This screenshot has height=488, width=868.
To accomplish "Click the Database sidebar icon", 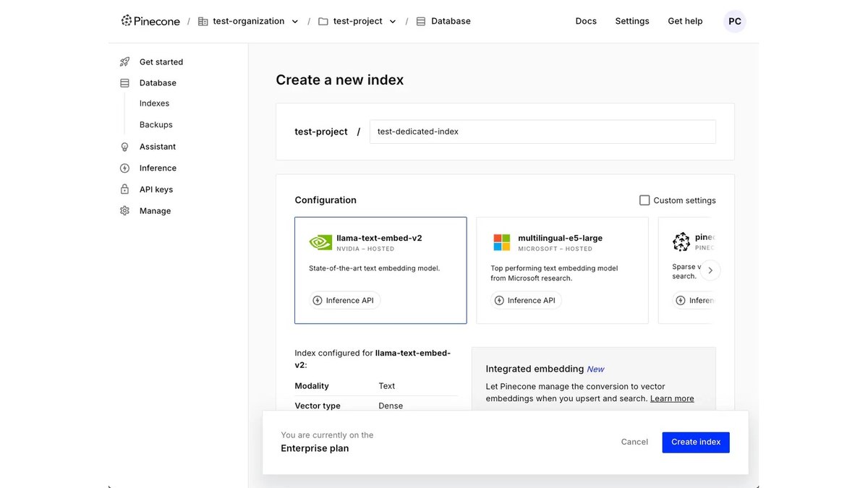I will coord(124,83).
